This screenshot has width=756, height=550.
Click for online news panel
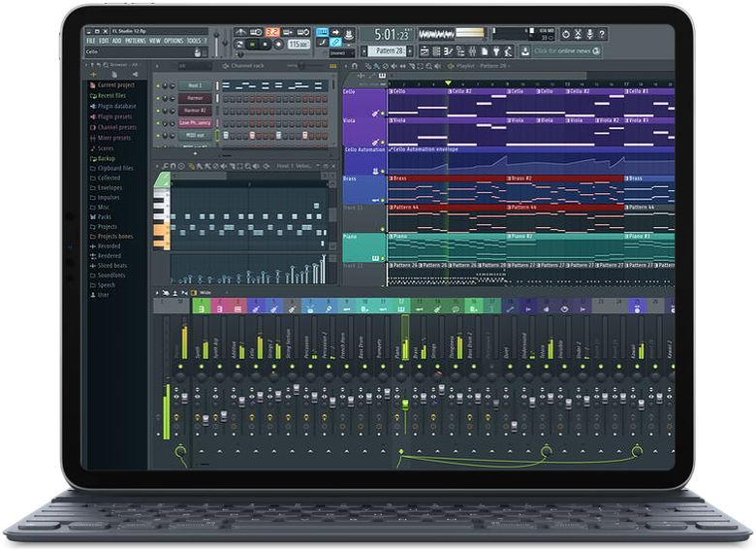(567, 50)
